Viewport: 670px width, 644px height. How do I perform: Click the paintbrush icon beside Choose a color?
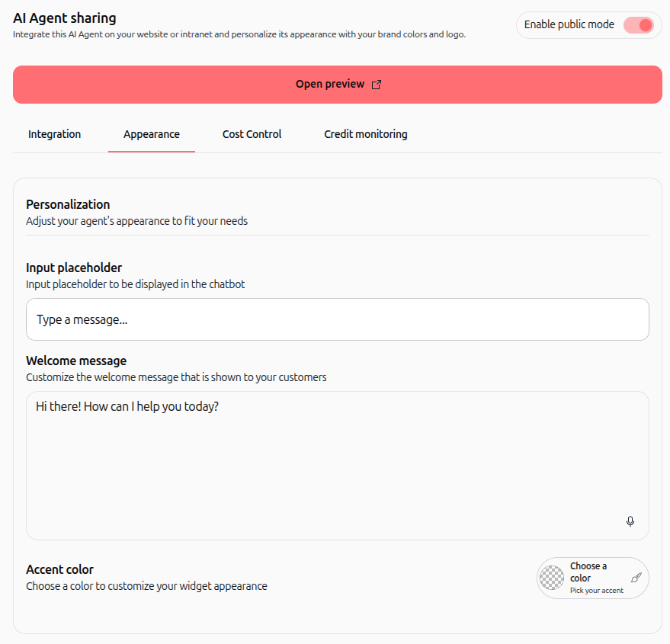(x=636, y=578)
